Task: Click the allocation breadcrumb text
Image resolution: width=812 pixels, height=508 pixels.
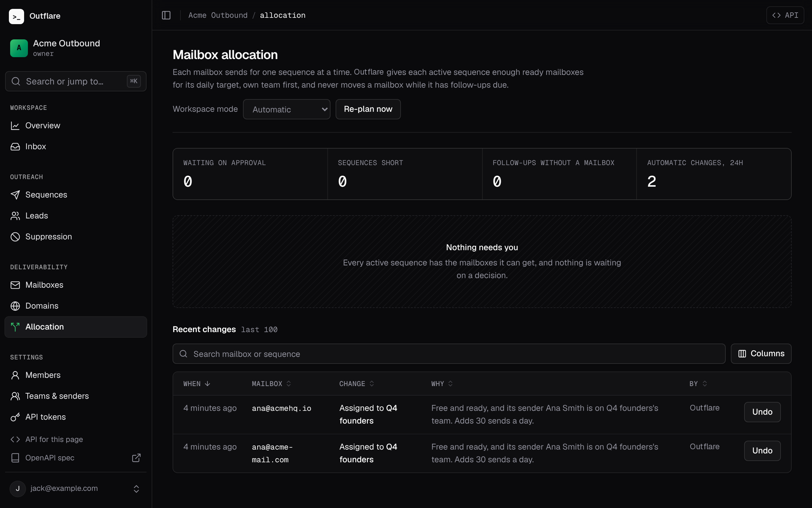Action: 283,15
